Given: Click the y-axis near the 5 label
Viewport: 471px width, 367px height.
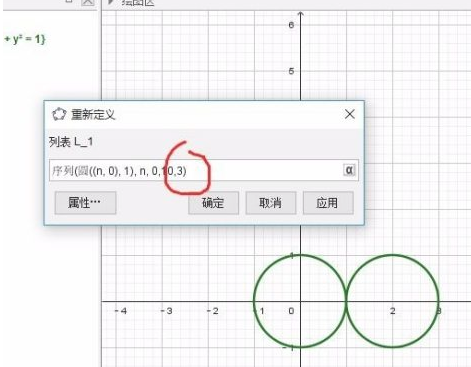Looking at the screenshot, I should (x=301, y=71).
